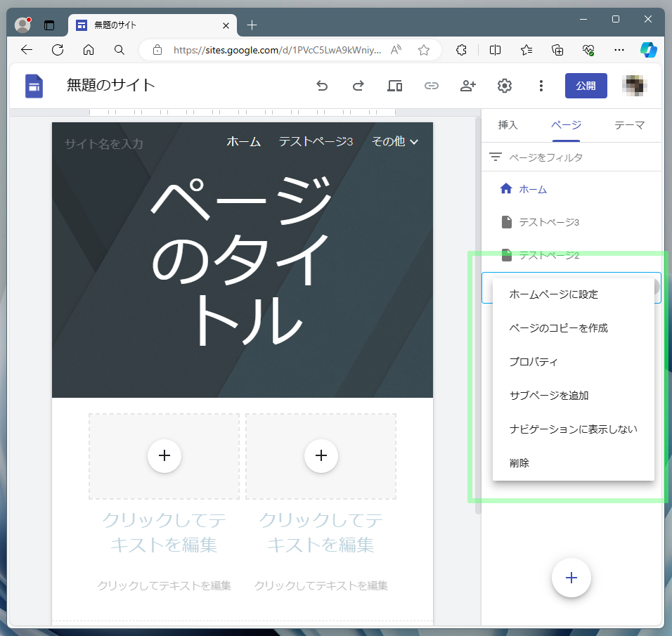
Task: Click the サイト名を入力 field
Action: [104, 143]
